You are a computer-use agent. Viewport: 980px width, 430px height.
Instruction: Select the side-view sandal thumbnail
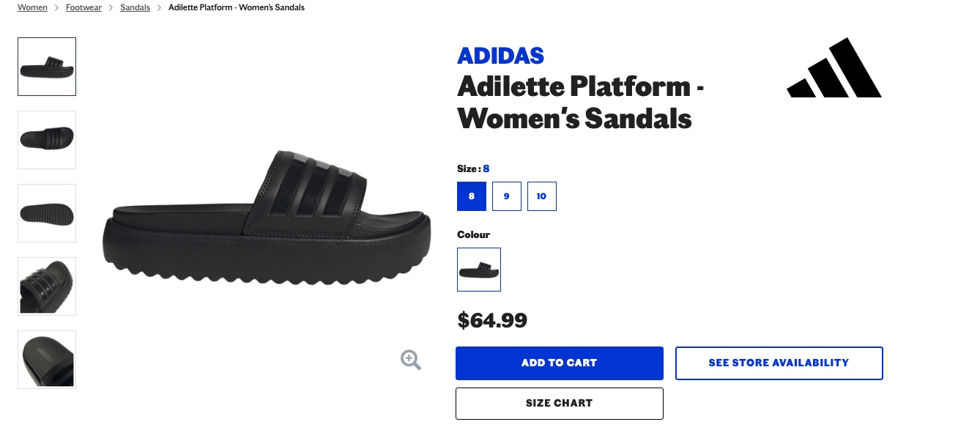point(47,67)
